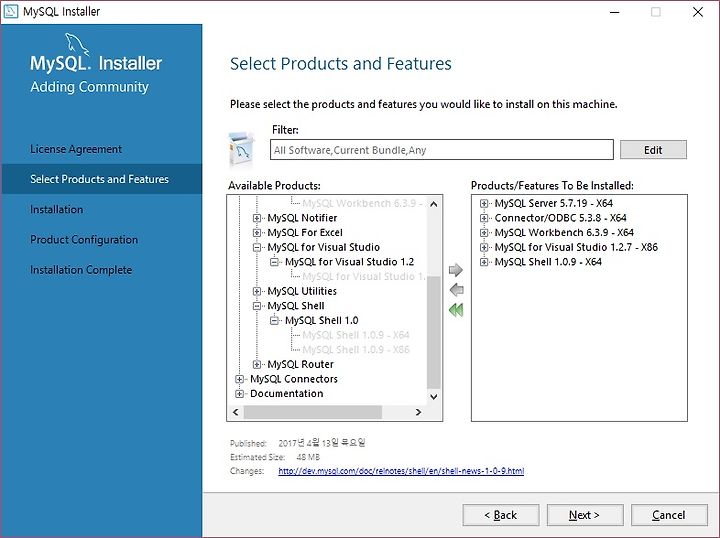Click the Back button

point(501,515)
